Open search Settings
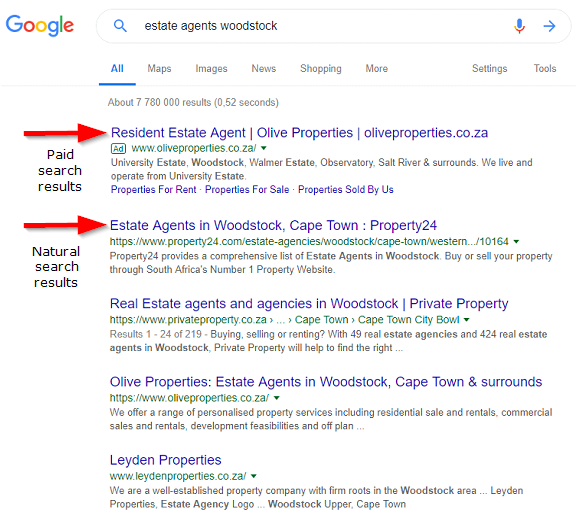Screen dimensions: 576x520 489,69
